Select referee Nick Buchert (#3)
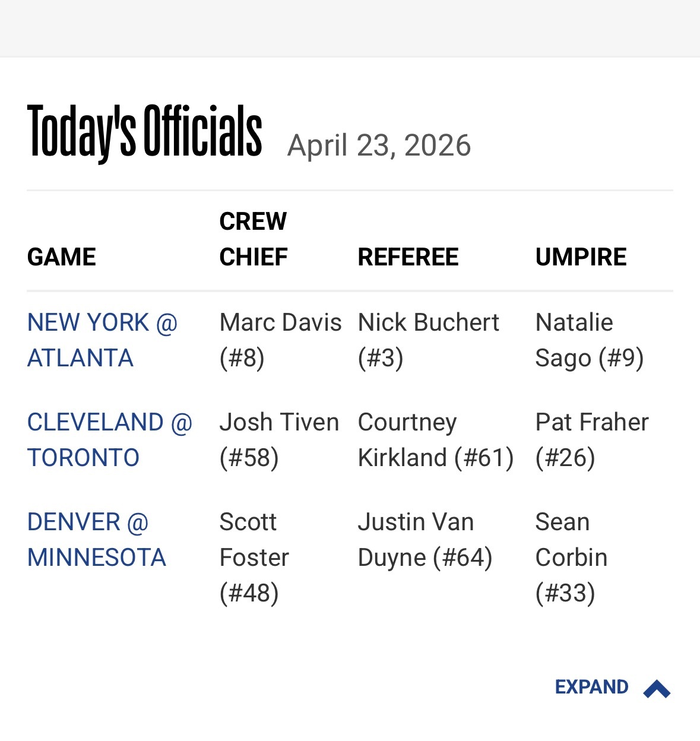Viewport: 700px width, 741px height. point(428,340)
